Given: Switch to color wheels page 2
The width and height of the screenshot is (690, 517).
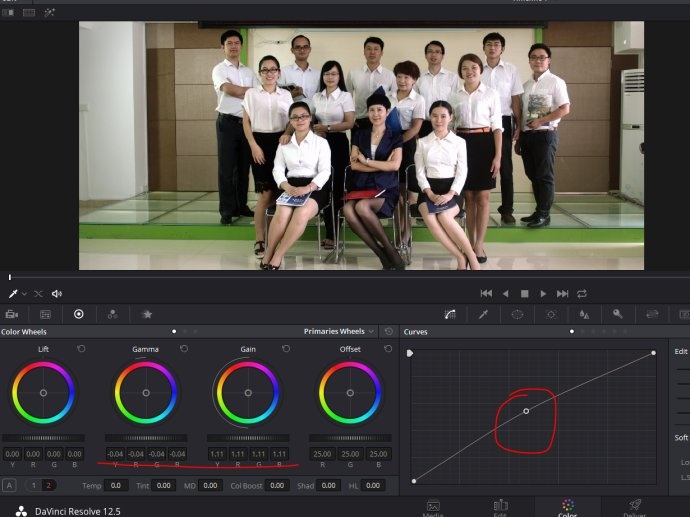Looking at the screenshot, I should click(x=48, y=485).
